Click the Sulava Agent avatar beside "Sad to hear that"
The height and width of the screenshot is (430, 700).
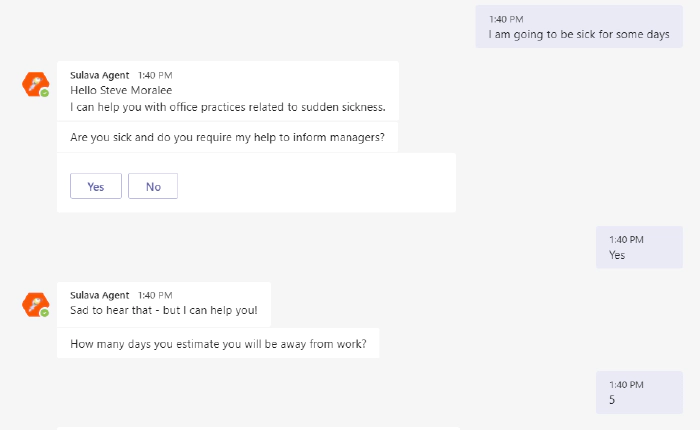35,304
